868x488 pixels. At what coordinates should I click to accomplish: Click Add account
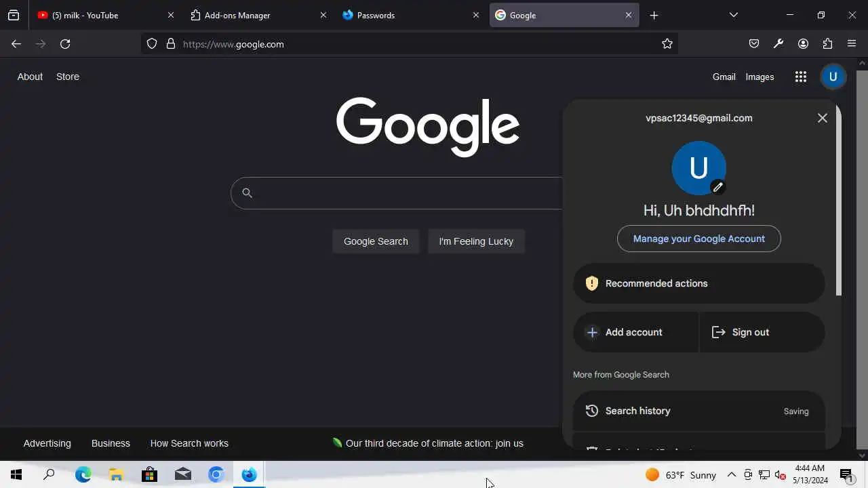click(635, 332)
